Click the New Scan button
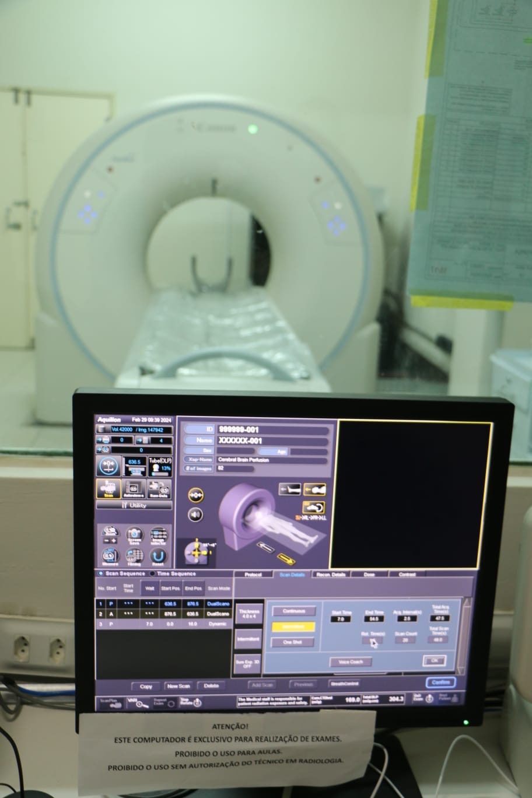 click(x=178, y=686)
